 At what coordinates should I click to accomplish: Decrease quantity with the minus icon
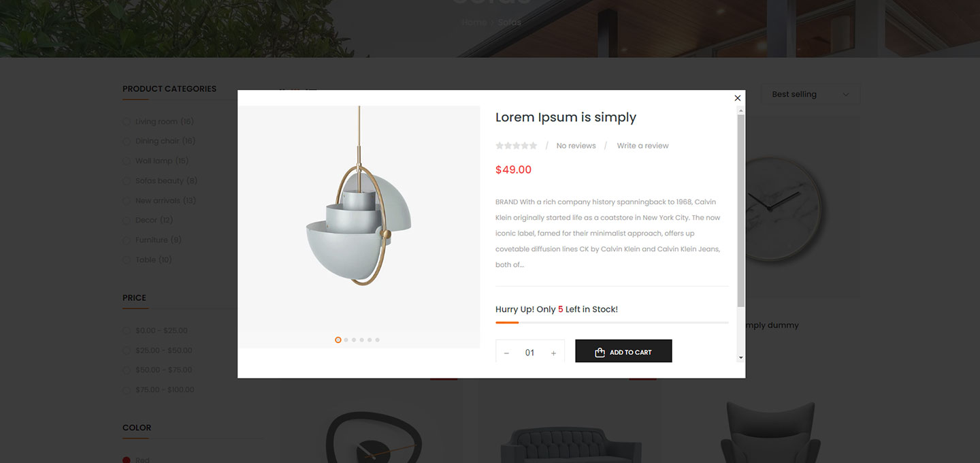click(506, 353)
